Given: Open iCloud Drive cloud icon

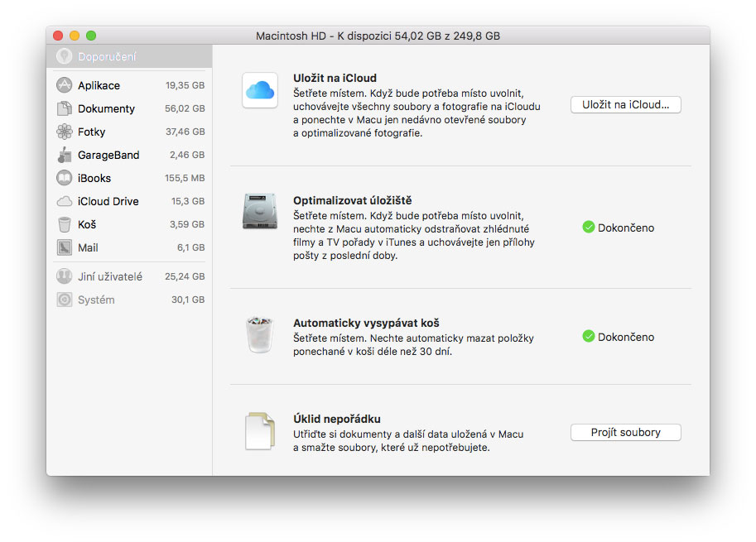Looking at the screenshot, I should [x=64, y=201].
